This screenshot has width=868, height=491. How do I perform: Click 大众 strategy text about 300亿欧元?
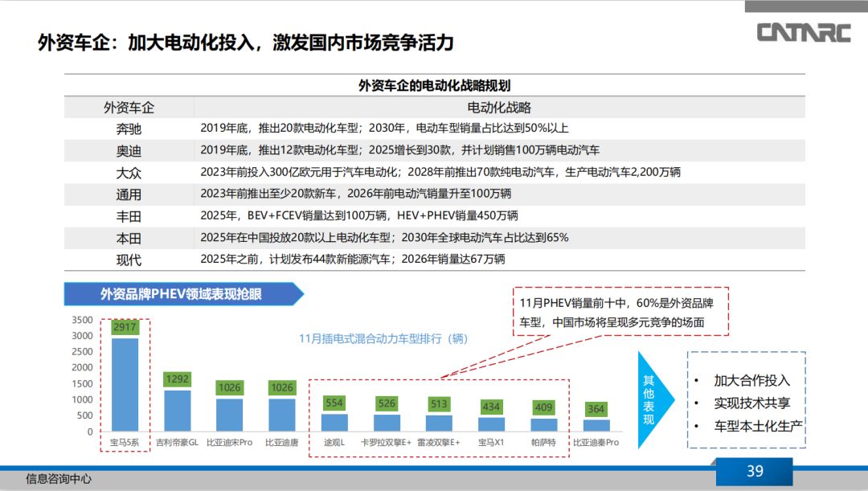(x=440, y=172)
